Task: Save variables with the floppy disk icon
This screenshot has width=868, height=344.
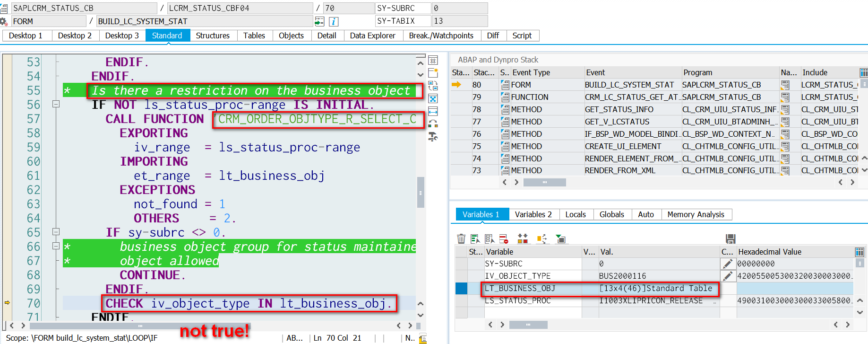Action: [x=730, y=239]
